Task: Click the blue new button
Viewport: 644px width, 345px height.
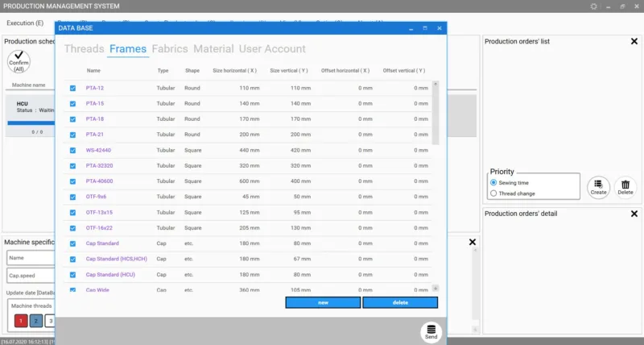Action: point(323,302)
